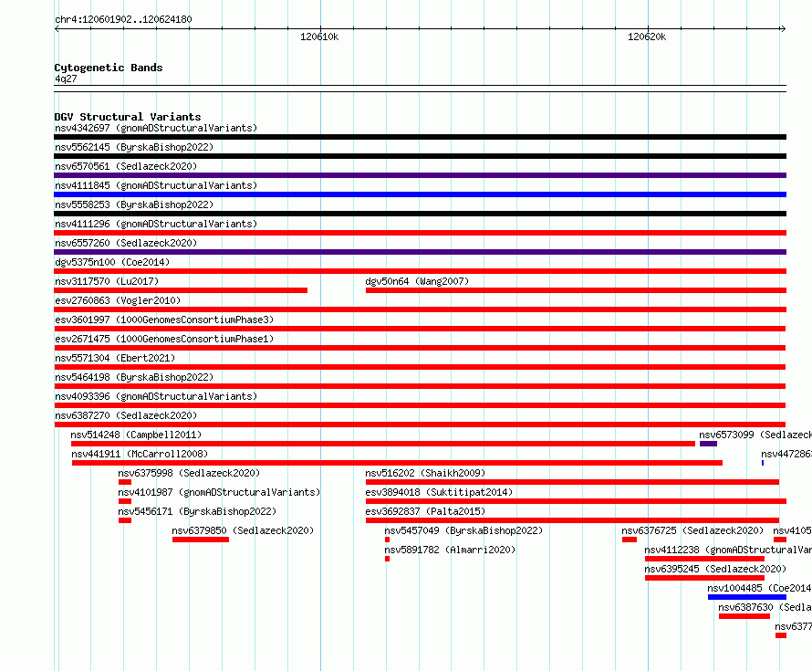Click nsv5464198 ByrskaBishop2022 label
This screenshot has width=812, height=671.
[x=134, y=377]
